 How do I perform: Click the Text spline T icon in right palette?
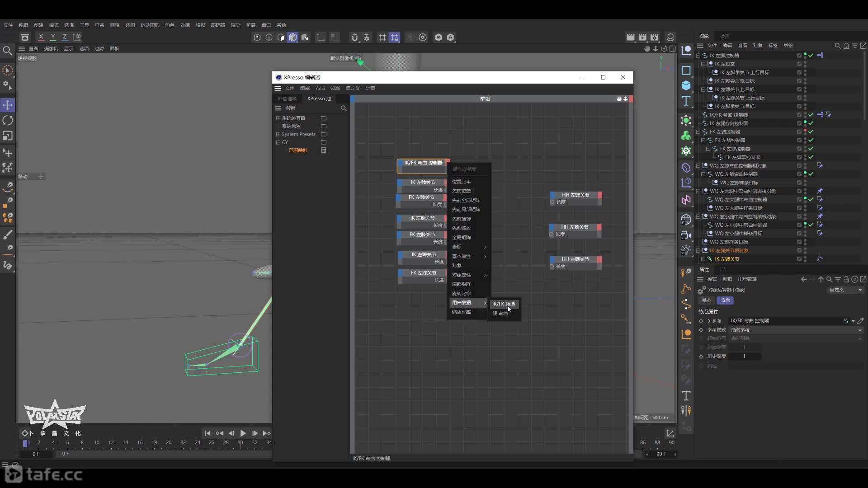[686, 100]
